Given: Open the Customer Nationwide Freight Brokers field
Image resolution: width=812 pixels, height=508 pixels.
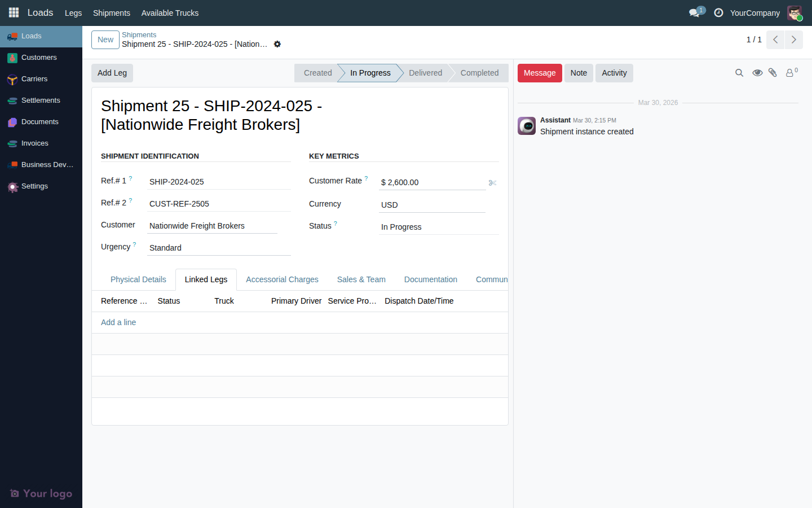Looking at the screenshot, I should pyautogui.click(x=212, y=226).
